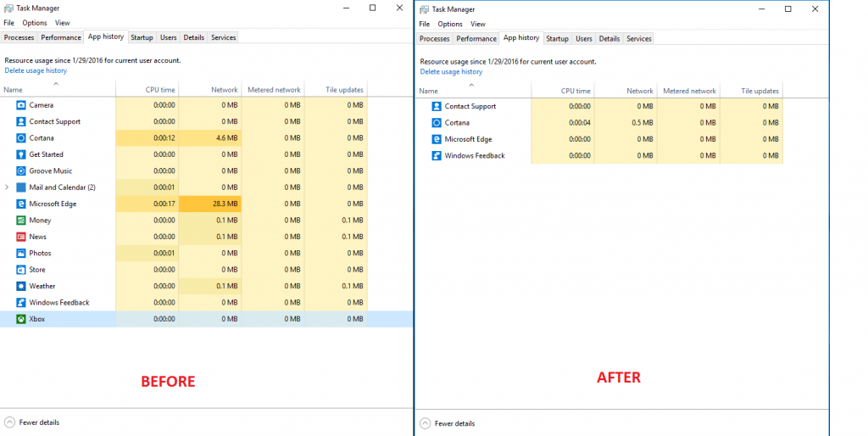Open the View menu in right window

pos(478,24)
